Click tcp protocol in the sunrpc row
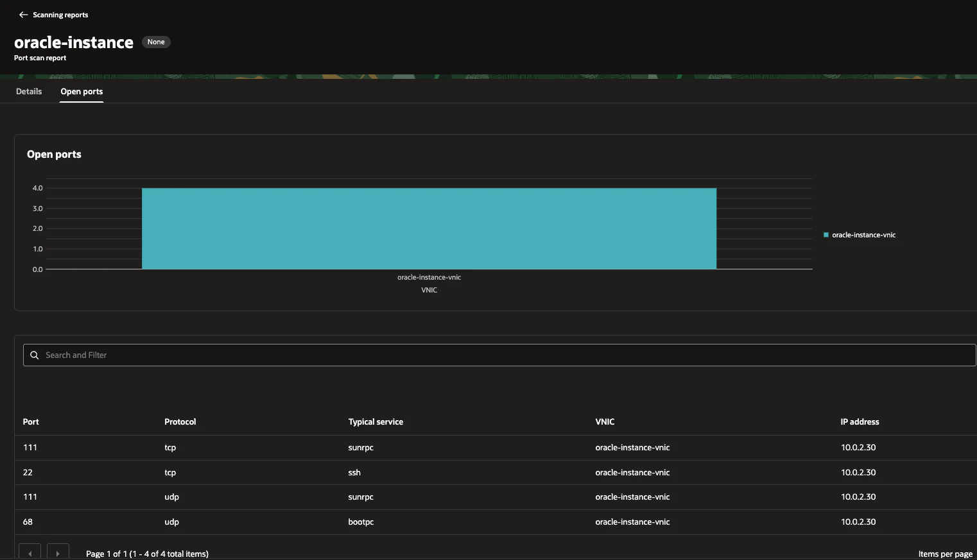Screen dimensions: 977x560 170,447
